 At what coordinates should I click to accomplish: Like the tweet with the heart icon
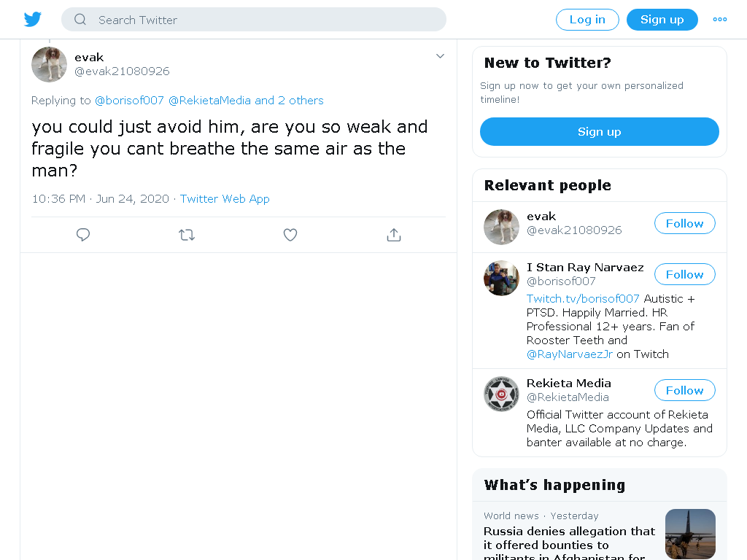tap(290, 235)
